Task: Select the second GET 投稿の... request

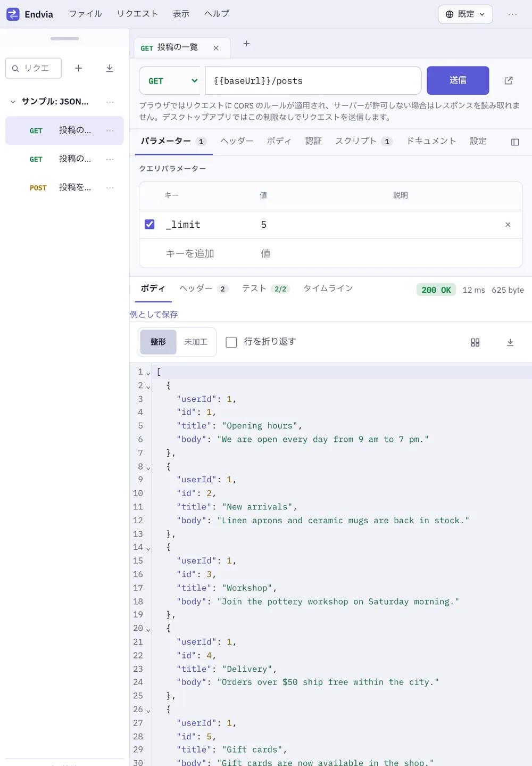Action: pyautogui.click(x=64, y=159)
